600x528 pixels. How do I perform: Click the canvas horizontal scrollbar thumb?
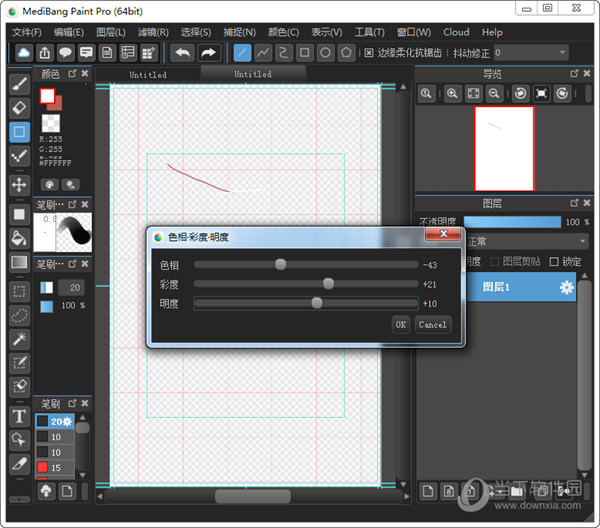click(253, 497)
